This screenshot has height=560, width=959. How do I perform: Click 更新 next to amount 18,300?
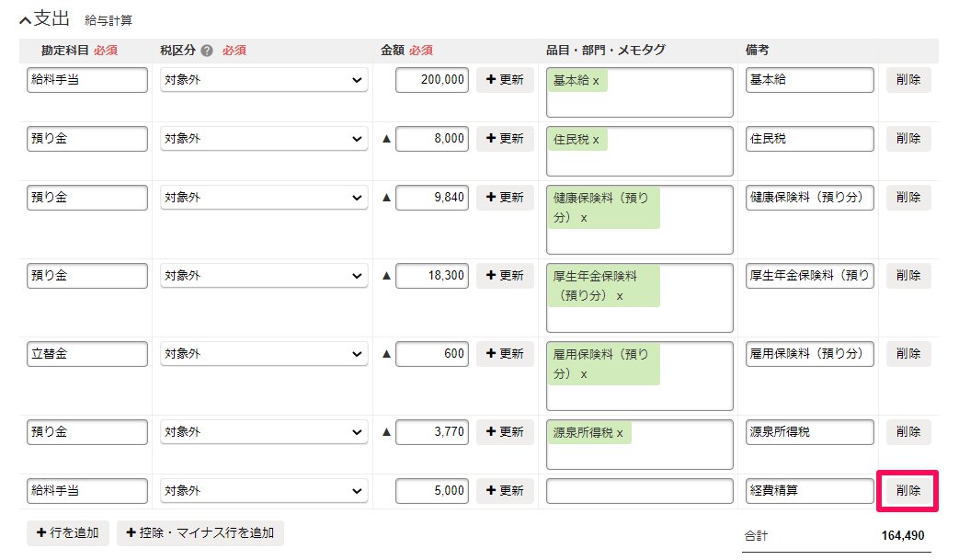[x=505, y=276]
